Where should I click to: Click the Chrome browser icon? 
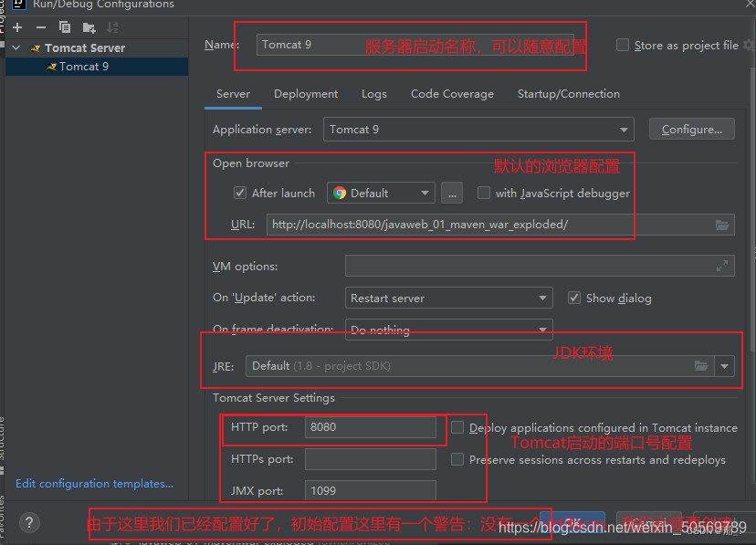pos(340,194)
